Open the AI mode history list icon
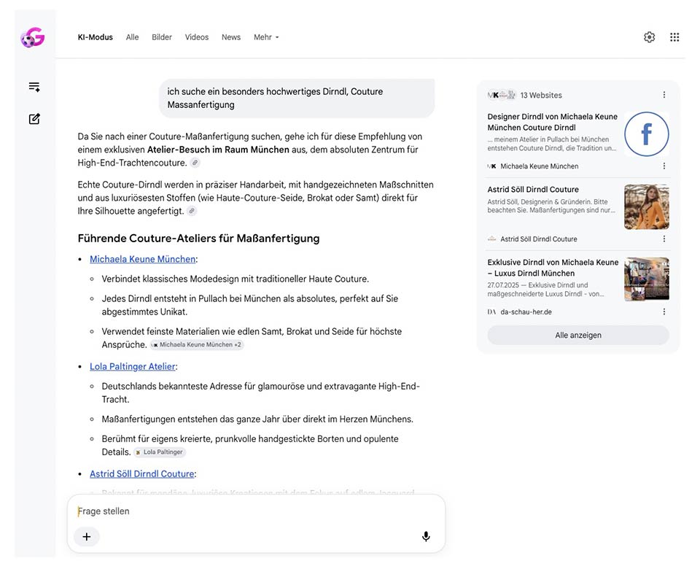700x588 pixels. pyautogui.click(x=34, y=87)
